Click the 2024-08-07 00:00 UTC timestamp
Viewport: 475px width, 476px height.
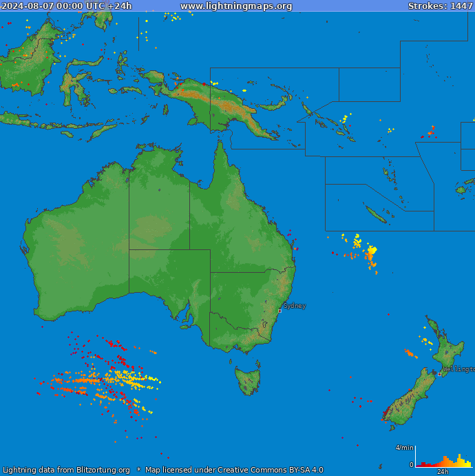67,6
